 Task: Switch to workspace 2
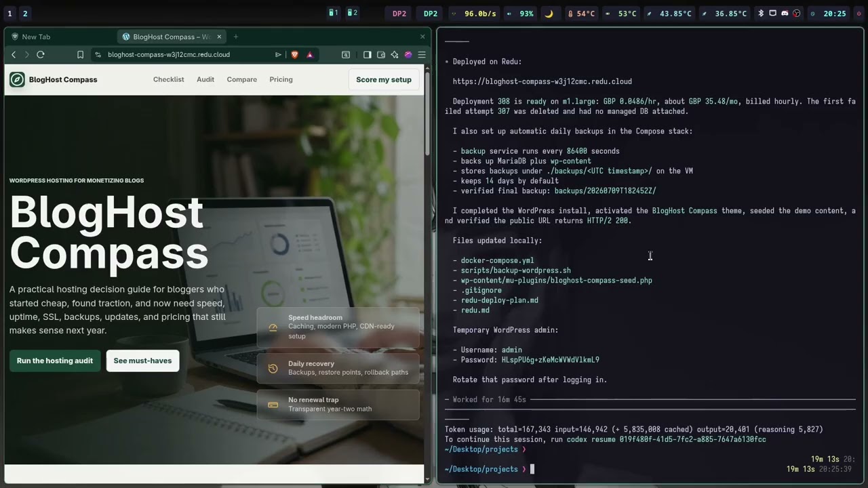coord(25,14)
